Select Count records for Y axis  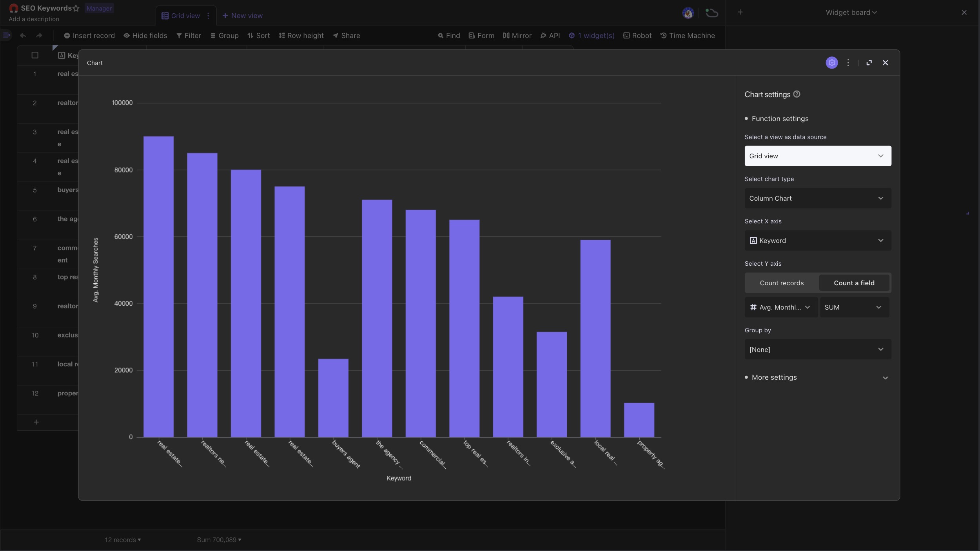pos(782,283)
